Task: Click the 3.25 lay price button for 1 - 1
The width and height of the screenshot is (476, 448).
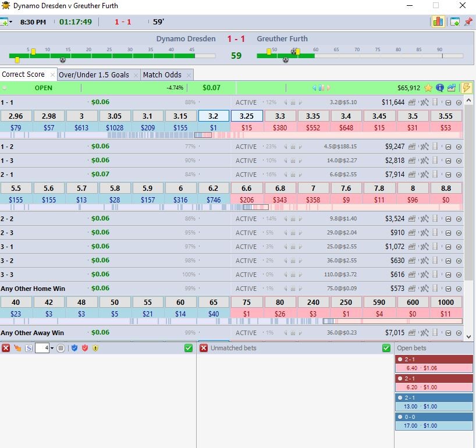Action: click(x=247, y=116)
